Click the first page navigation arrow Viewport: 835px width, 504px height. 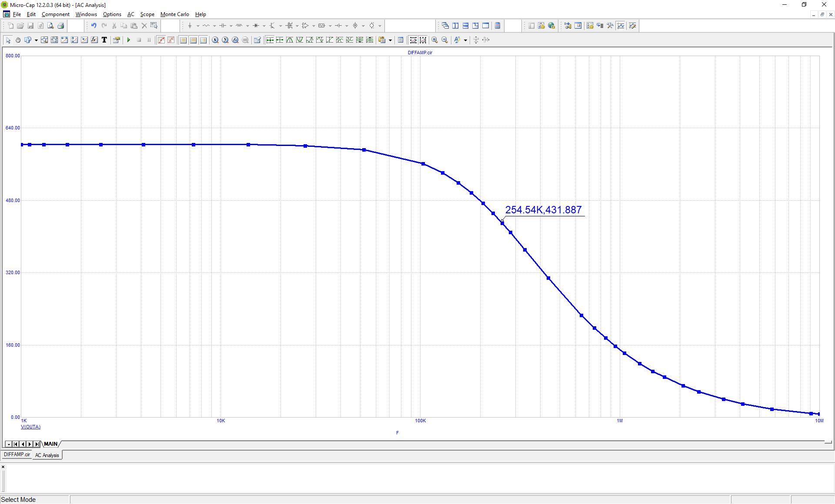coord(16,444)
